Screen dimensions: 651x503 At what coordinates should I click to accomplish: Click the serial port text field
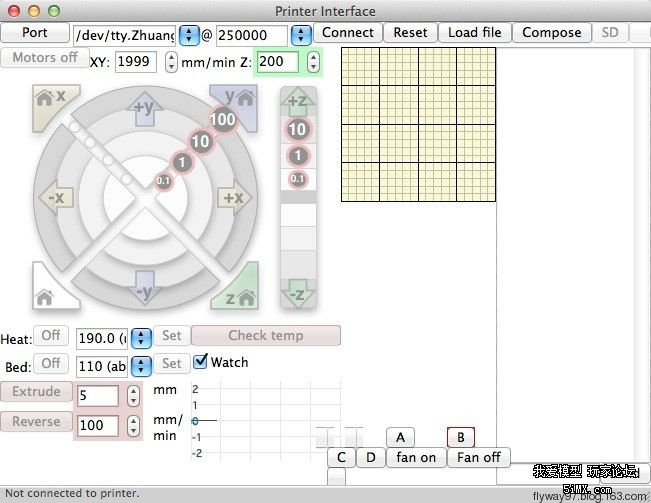(x=125, y=36)
